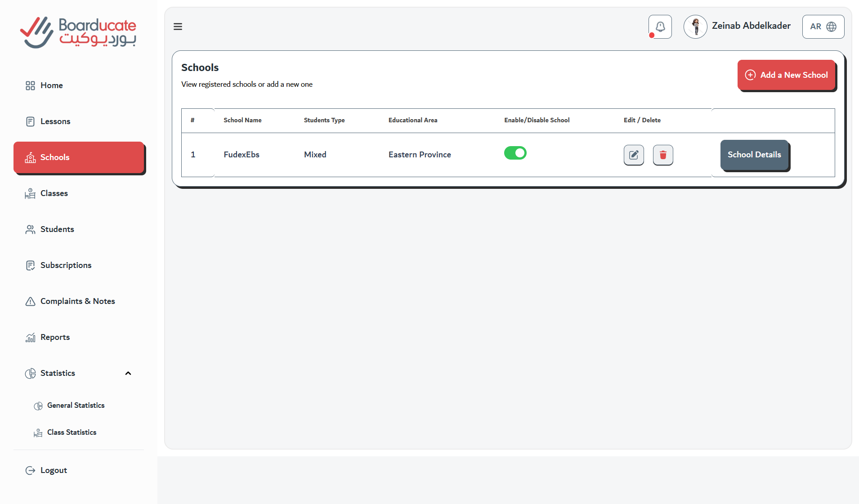Click the Boarducate logo
The width and height of the screenshot is (859, 504).
tap(78, 32)
